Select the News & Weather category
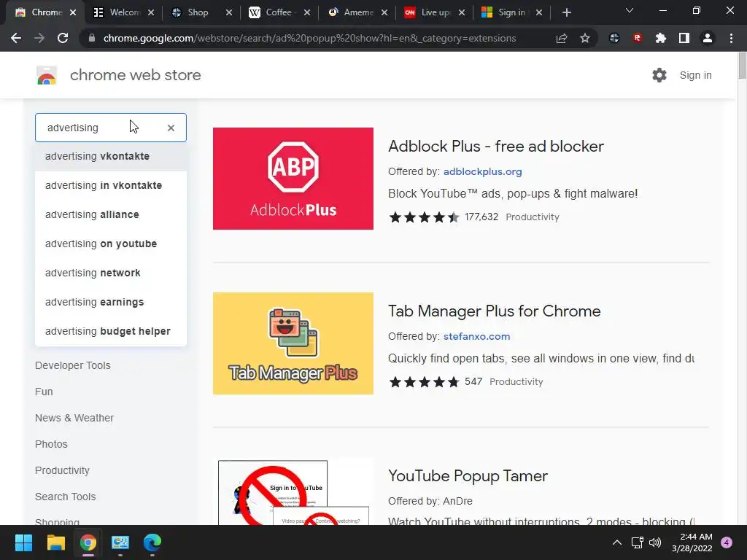 74,418
